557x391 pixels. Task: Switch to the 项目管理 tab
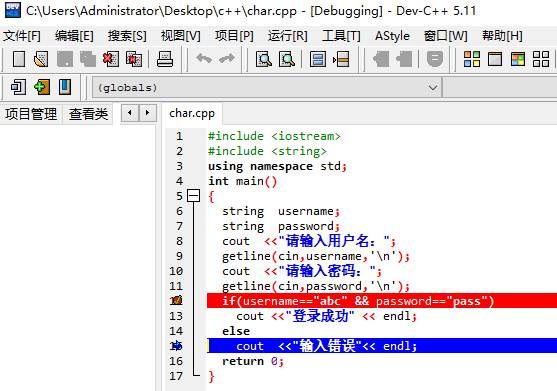tap(31, 114)
